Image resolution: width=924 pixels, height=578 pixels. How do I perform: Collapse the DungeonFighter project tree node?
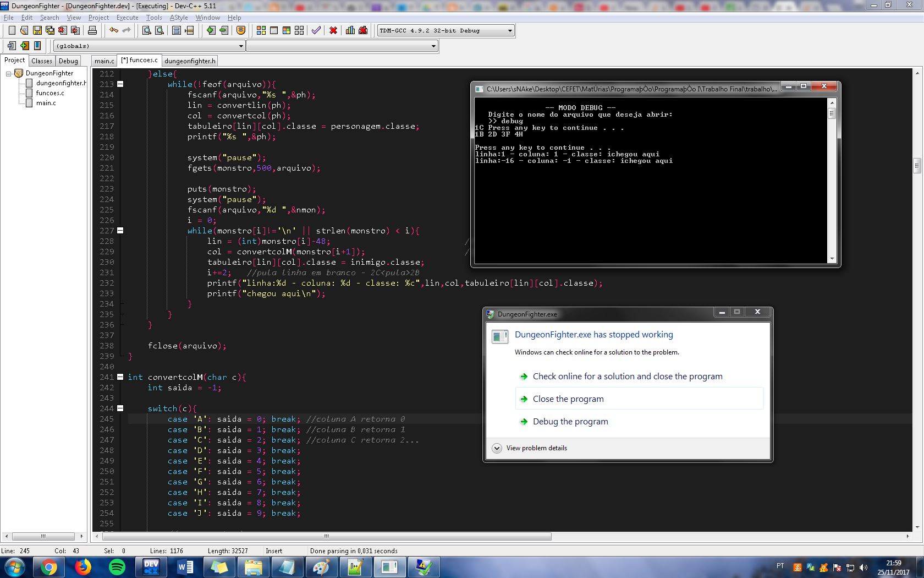(9, 73)
